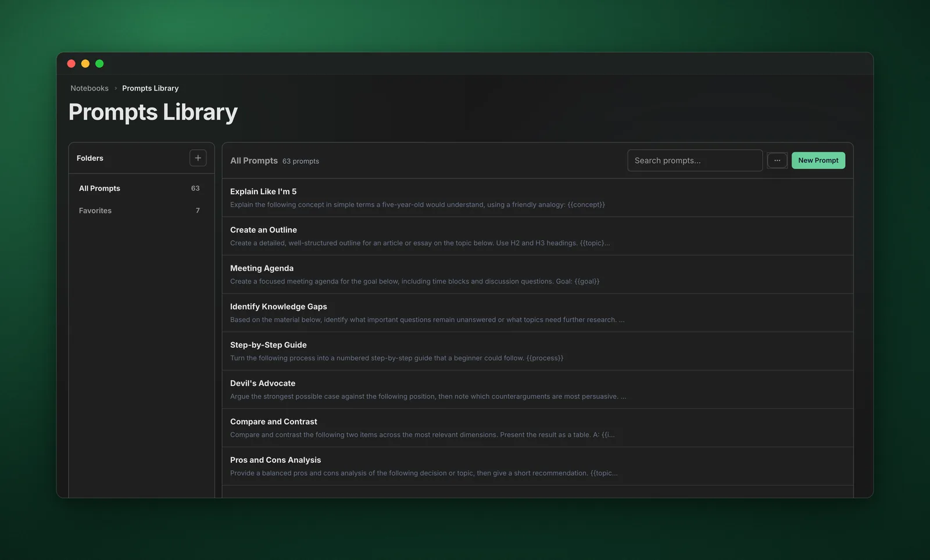Open the Explain Like I'm 5 prompt
The image size is (930, 560).
tap(538, 198)
